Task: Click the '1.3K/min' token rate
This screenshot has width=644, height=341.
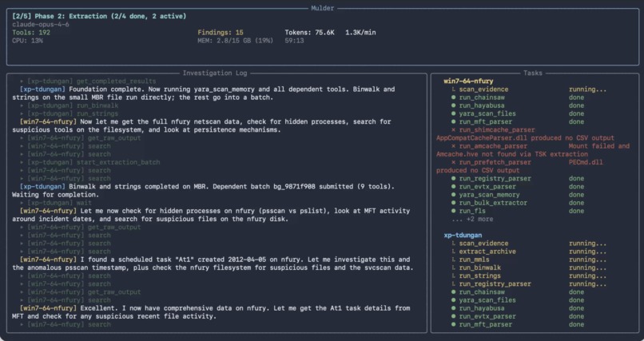Action: click(360, 33)
